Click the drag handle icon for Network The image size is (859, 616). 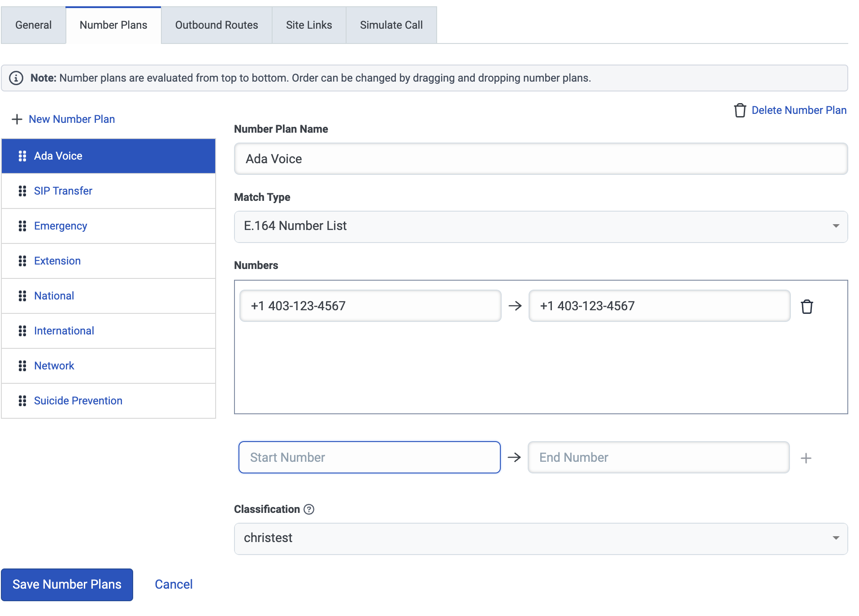[x=22, y=366]
